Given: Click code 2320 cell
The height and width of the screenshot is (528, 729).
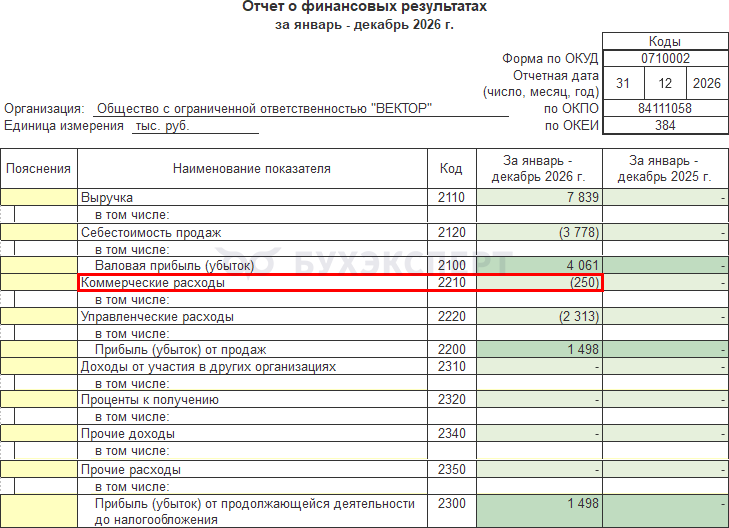Looking at the screenshot, I should pyautogui.click(x=452, y=399).
